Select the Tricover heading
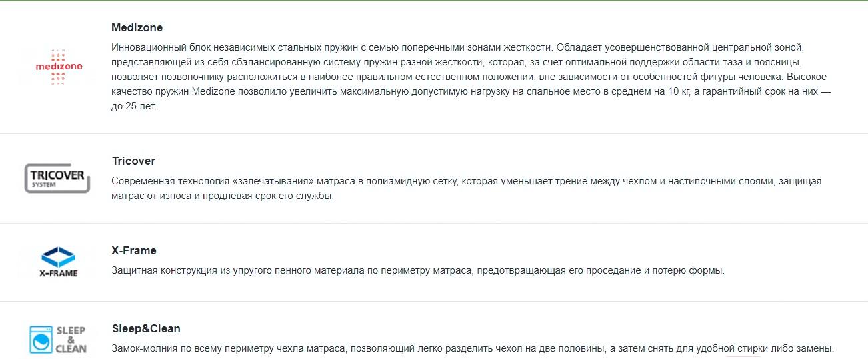Image resolution: width=868 pixels, height=359 pixels. (133, 161)
